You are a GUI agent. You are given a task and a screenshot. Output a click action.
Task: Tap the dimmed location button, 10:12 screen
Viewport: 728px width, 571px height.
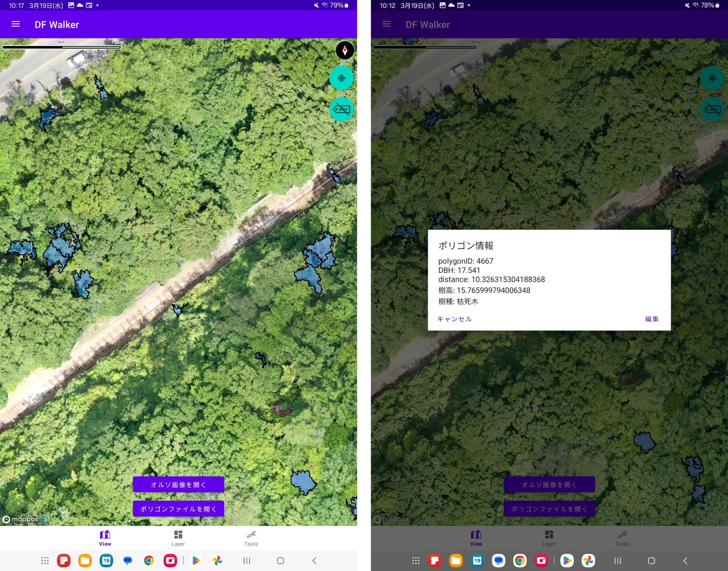pos(712,78)
